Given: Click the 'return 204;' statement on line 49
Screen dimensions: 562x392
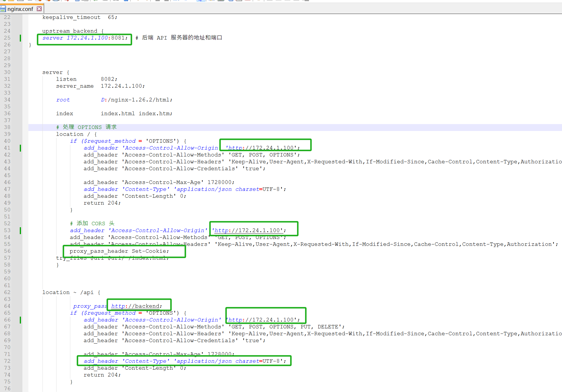Looking at the screenshot, I should click(x=102, y=203).
